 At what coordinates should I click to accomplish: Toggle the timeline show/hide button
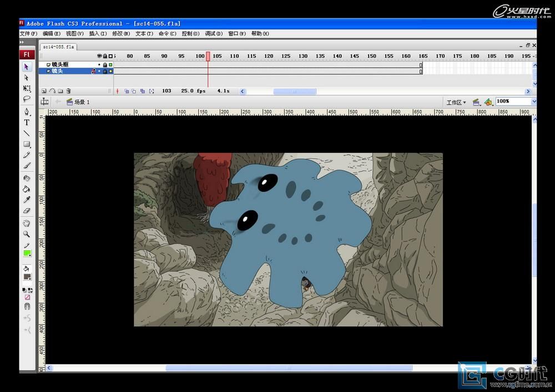pyautogui.click(x=44, y=102)
